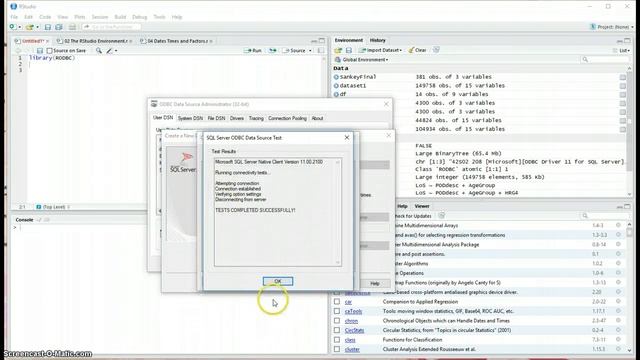Image resolution: width=640 pixels, height=360 pixels.
Task: Open the table viewer icon for SankeyFinal row
Action: [622, 77]
